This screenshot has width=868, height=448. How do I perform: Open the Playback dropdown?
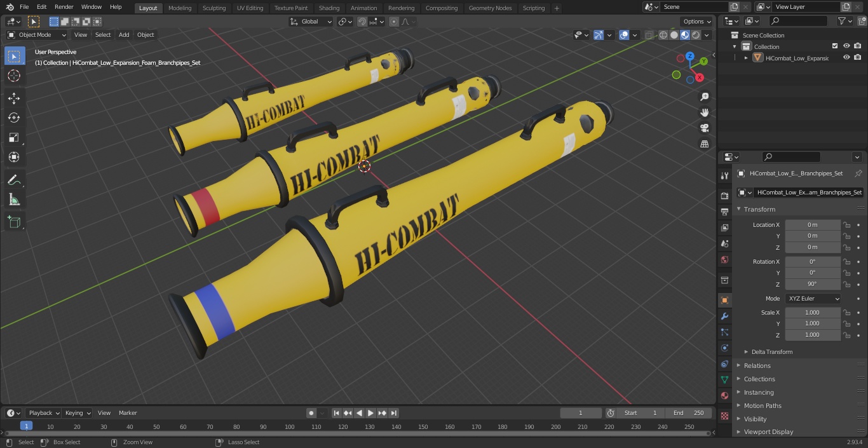tap(44, 413)
